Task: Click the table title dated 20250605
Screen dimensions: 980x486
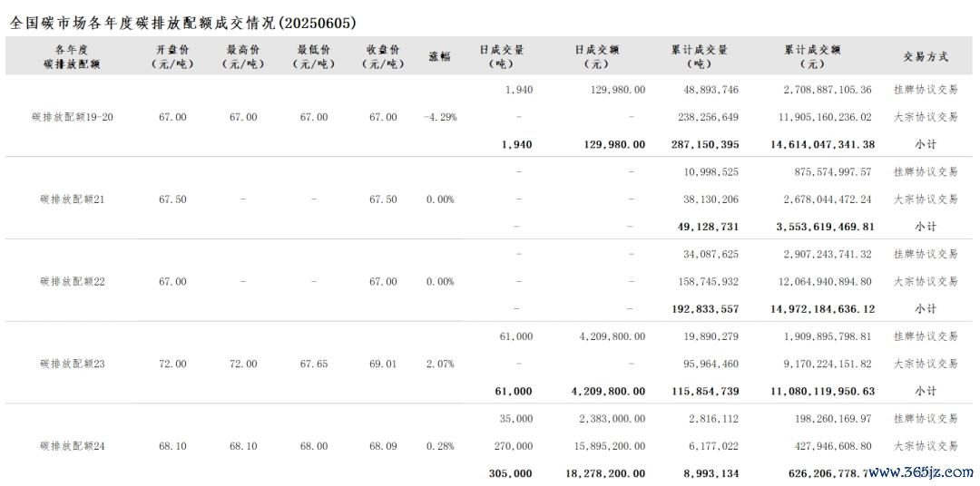Action: tap(182, 23)
